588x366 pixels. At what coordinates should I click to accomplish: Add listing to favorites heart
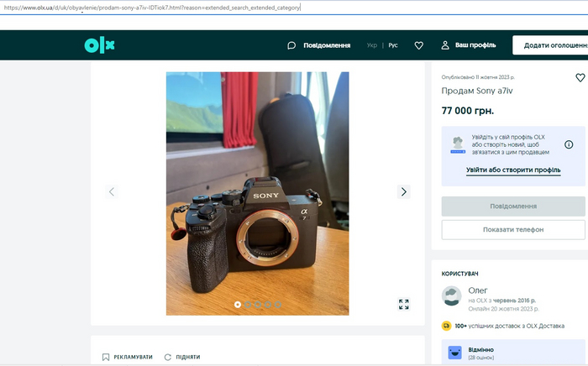580,77
